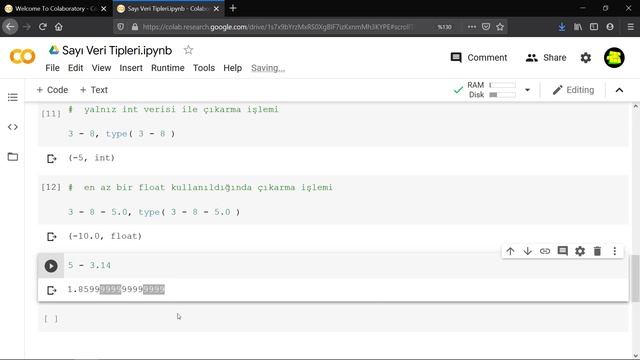
Task: Open the Comment panel
Action: click(479, 58)
